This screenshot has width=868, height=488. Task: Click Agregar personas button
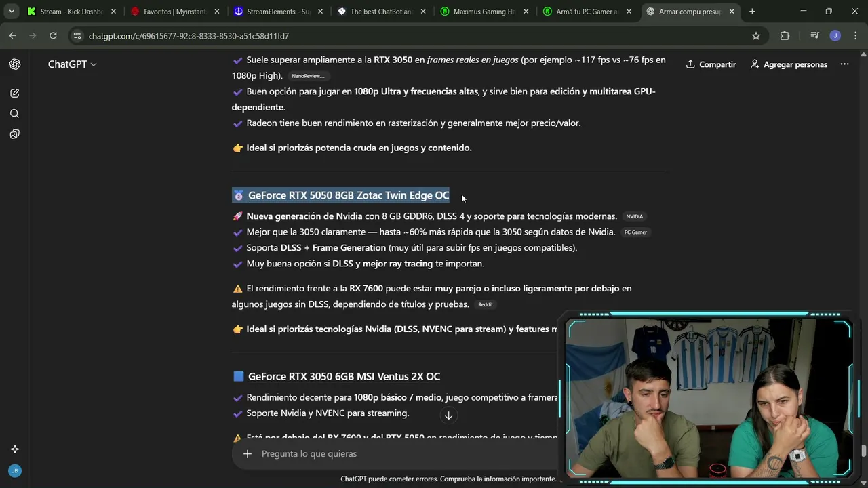[789, 64]
